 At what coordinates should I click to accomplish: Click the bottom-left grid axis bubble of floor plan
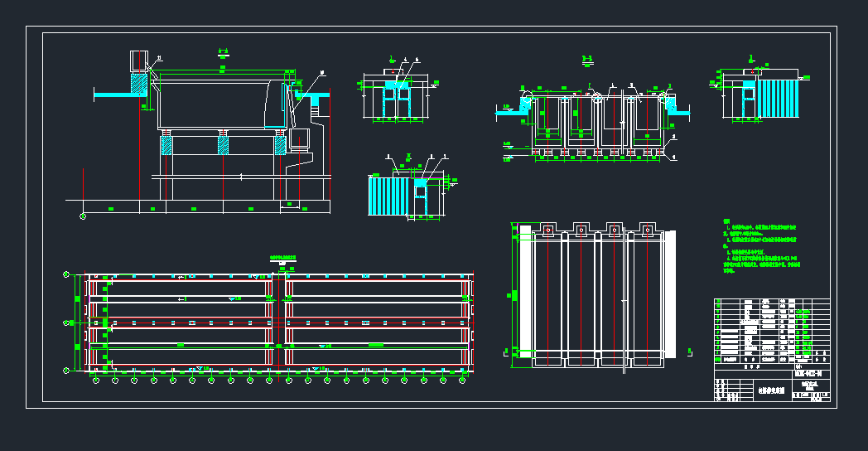pyautogui.click(x=66, y=369)
